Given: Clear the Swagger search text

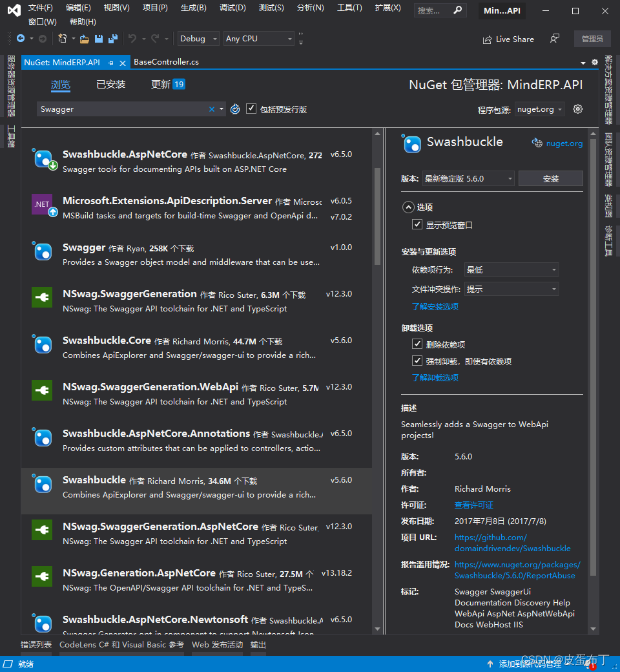Looking at the screenshot, I should (212, 109).
